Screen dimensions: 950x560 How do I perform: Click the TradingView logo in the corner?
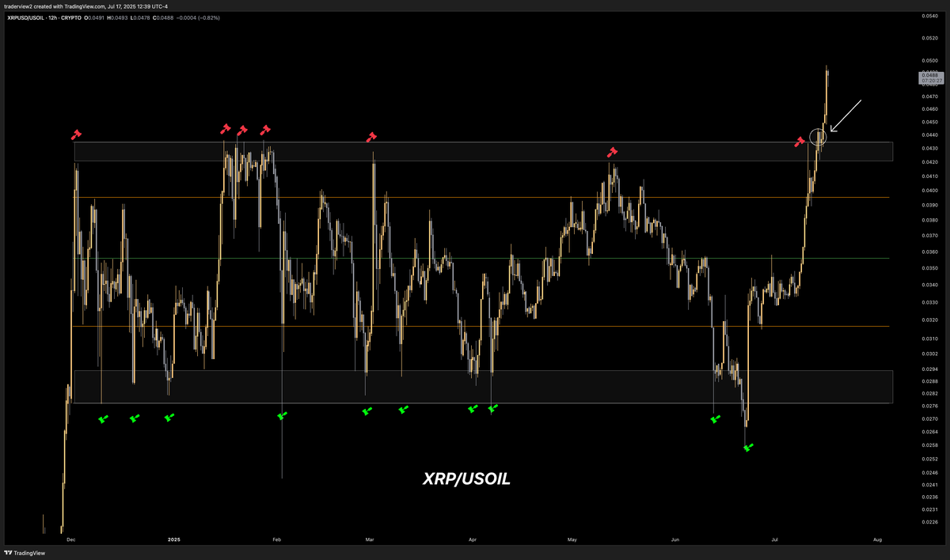click(x=24, y=552)
